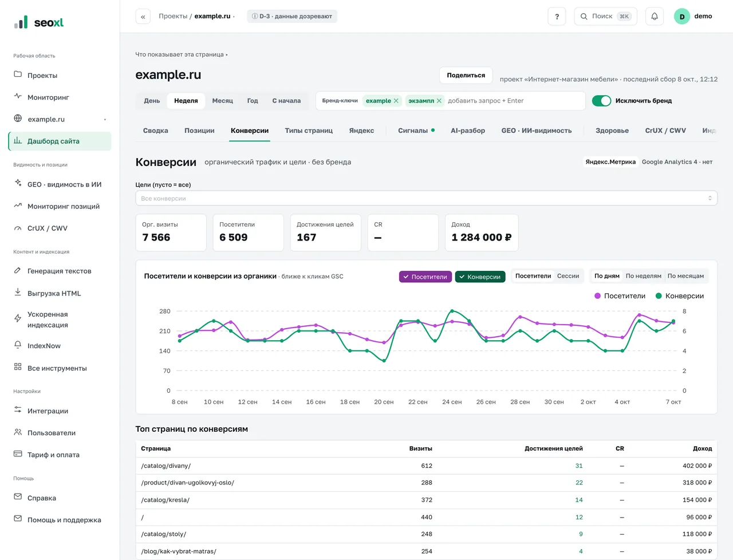This screenshot has height=560, width=733.
Task: Select По месяцам grouping
Action: coord(685,276)
